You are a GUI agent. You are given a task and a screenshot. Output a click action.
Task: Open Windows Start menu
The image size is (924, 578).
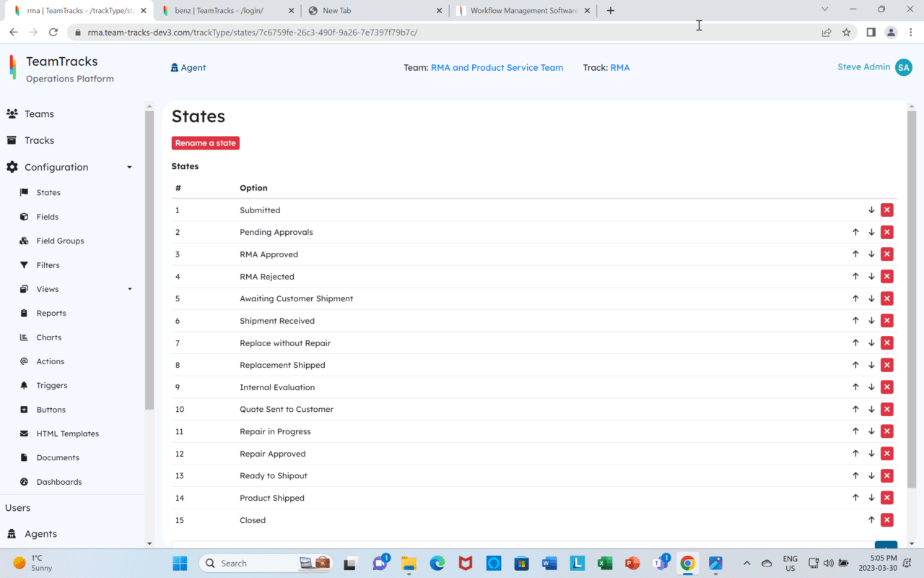180,563
